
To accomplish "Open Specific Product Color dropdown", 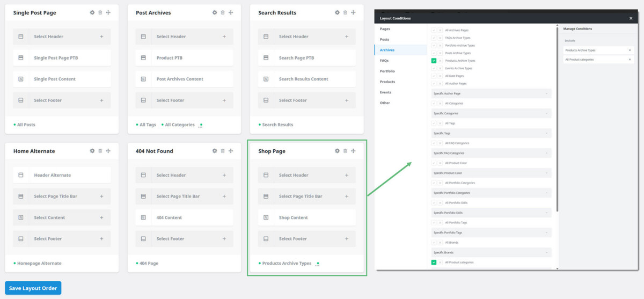I will click(x=491, y=173).
